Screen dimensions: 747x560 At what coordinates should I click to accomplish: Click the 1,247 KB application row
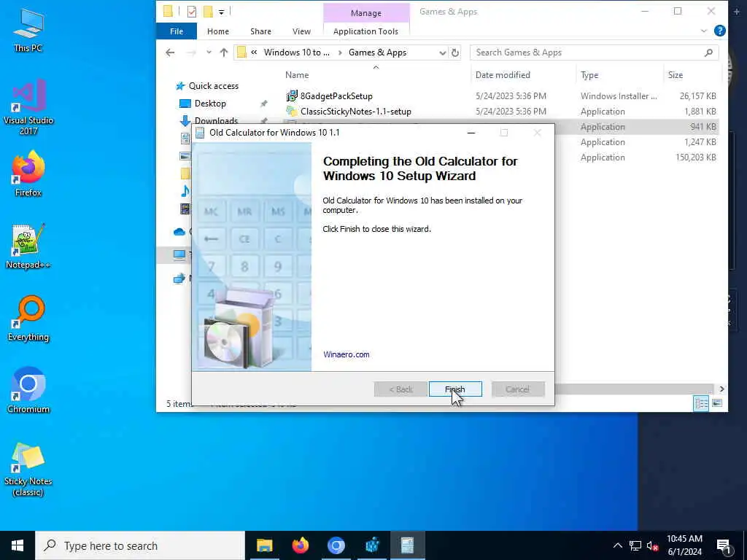tap(636, 142)
